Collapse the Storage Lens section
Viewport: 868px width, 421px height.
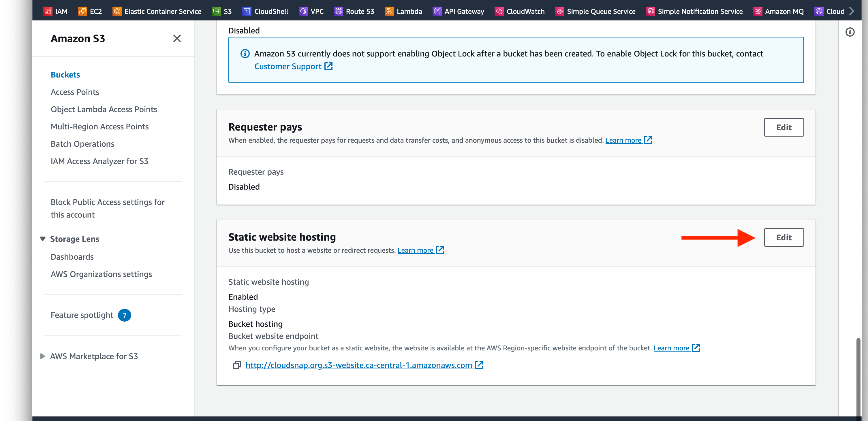point(42,239)
